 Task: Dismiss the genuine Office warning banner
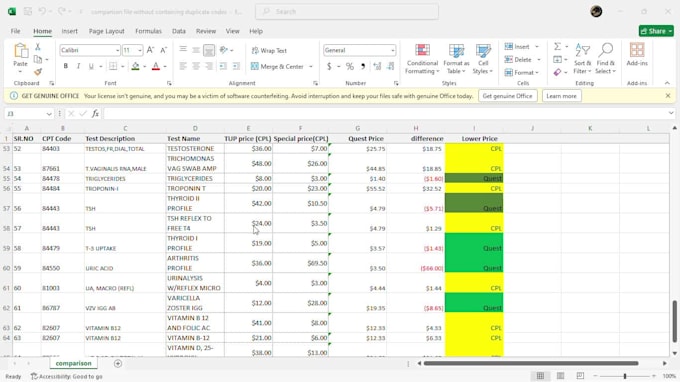(668, 96)
